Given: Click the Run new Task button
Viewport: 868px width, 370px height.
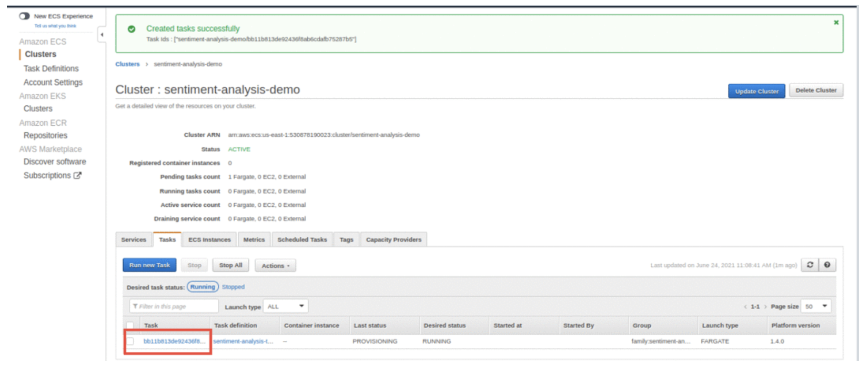Looking at the screenshot, I should point(149,265).
